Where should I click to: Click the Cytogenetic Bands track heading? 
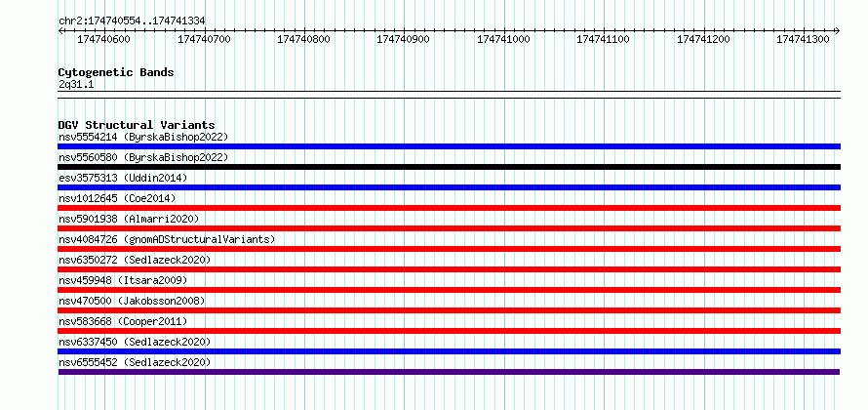(116, 72)
